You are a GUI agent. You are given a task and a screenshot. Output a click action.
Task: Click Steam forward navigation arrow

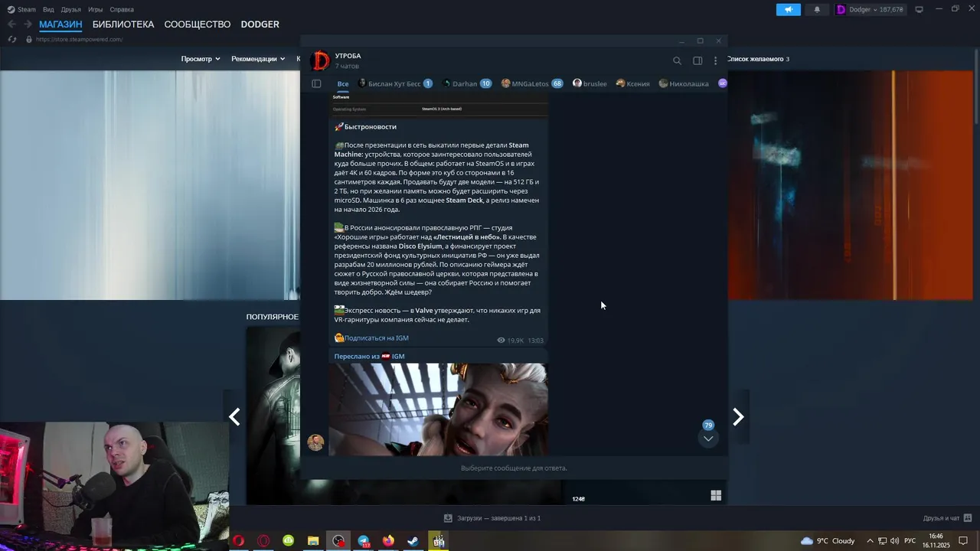coord(28,24)
